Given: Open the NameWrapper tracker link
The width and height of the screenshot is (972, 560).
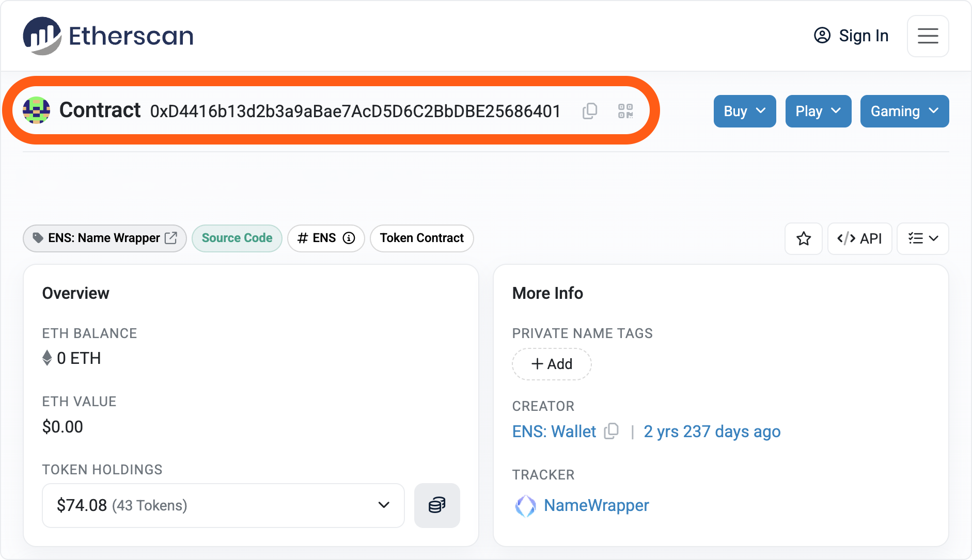Looking at the screenshot, I should pos(597,505).
